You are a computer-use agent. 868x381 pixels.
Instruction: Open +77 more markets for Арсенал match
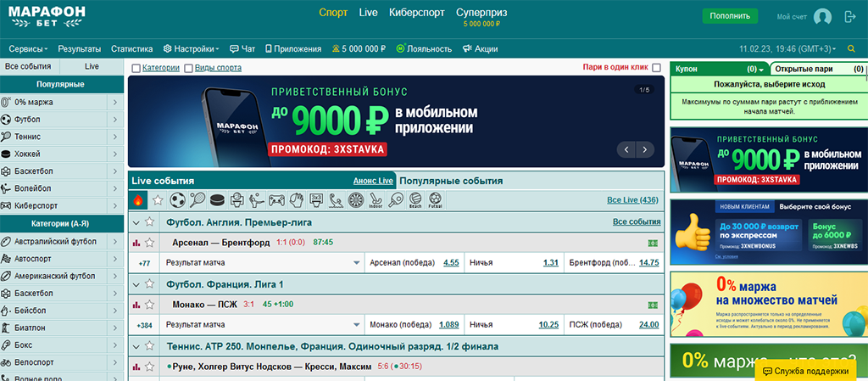pyautogui.click(x=144, y=263)
